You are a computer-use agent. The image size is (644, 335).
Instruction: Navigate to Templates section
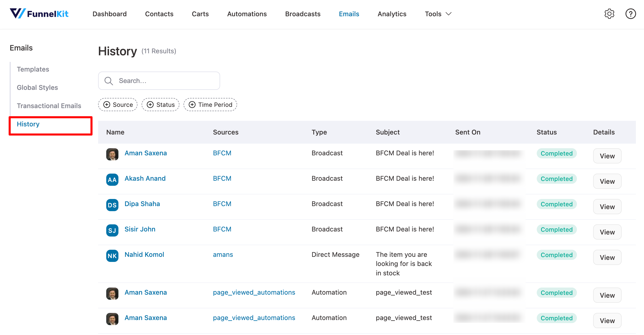33,69
